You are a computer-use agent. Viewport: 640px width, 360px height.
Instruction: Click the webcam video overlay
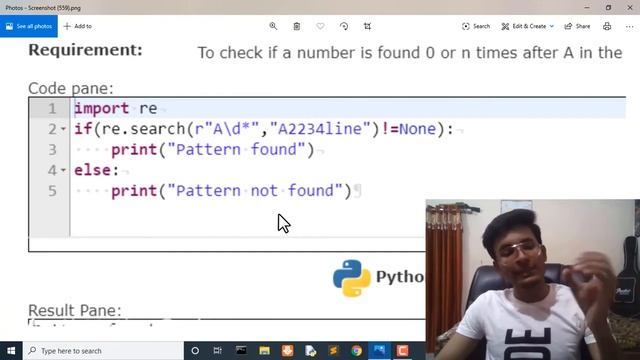coord(533,280)
